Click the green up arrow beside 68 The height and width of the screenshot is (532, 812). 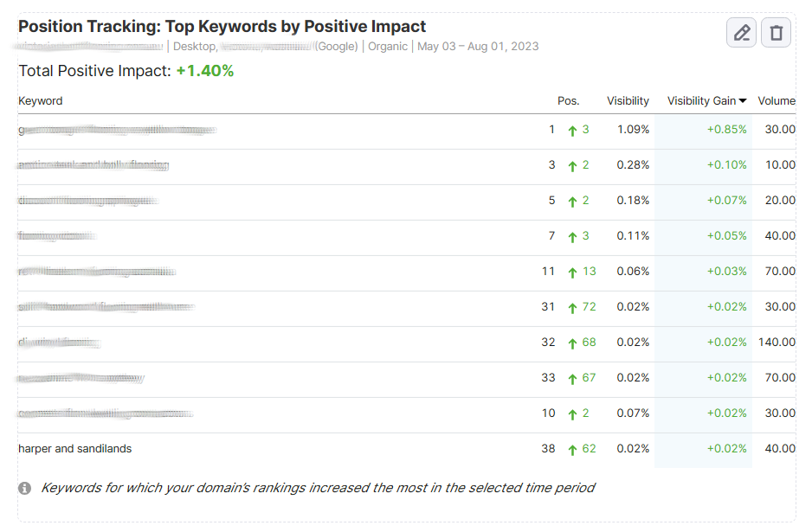pyautogui.click(x=572, y=343)
